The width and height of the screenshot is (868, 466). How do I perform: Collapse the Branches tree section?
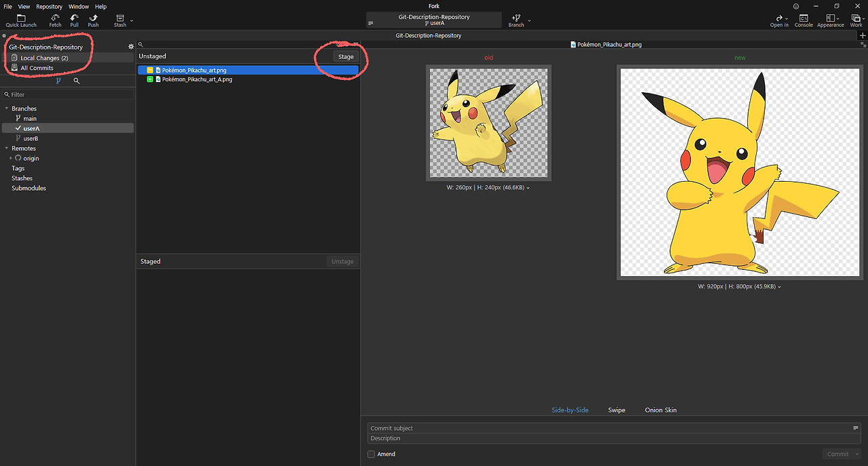coord(7,109)
